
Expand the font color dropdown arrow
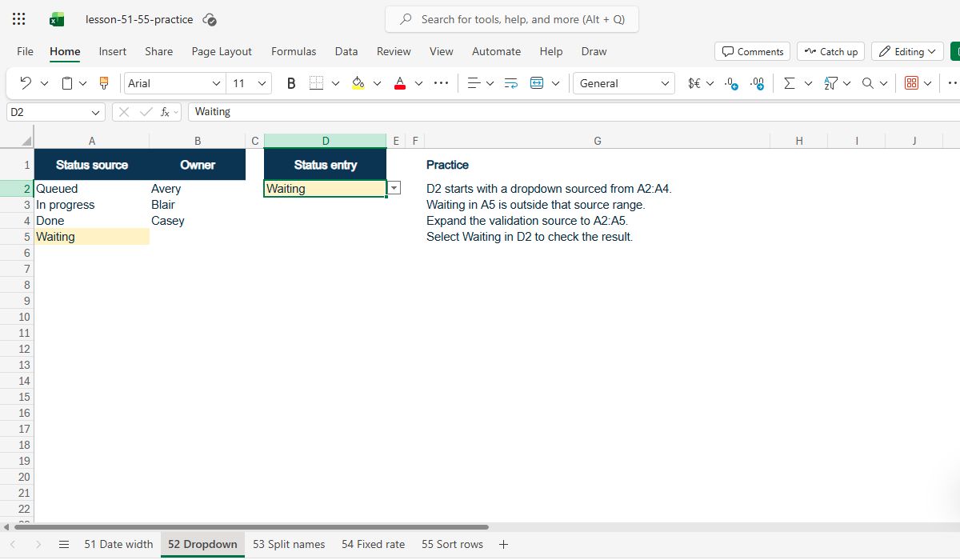(418, 83)
